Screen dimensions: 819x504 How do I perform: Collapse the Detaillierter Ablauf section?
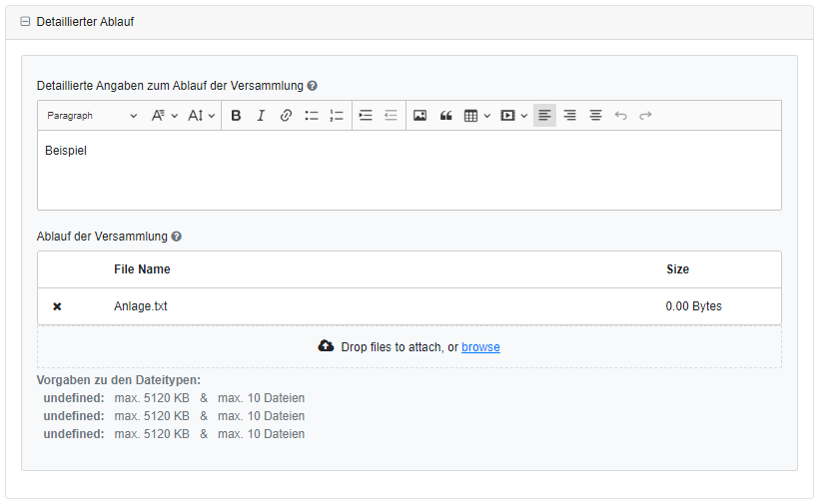coord(25,22)
